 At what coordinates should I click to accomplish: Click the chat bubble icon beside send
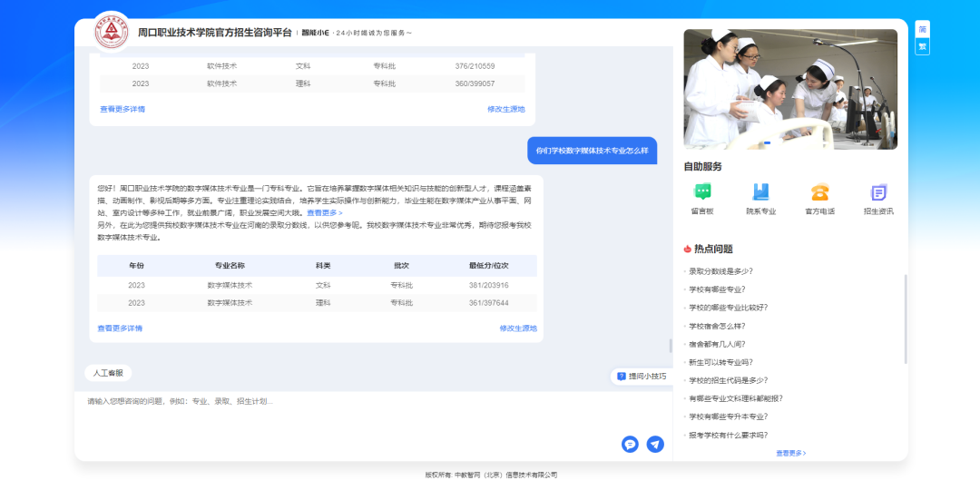(x=630, y=445)
